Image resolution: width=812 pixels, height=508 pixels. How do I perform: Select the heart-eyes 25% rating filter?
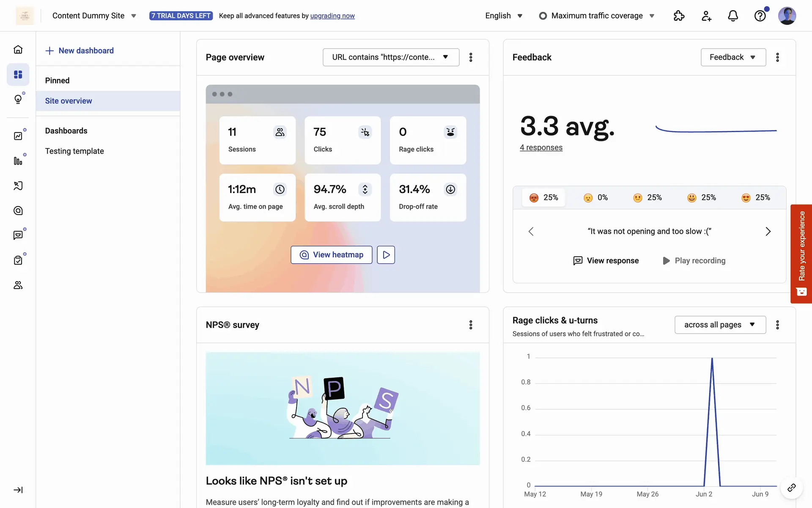pyautogui.click(x=755, y=198)
